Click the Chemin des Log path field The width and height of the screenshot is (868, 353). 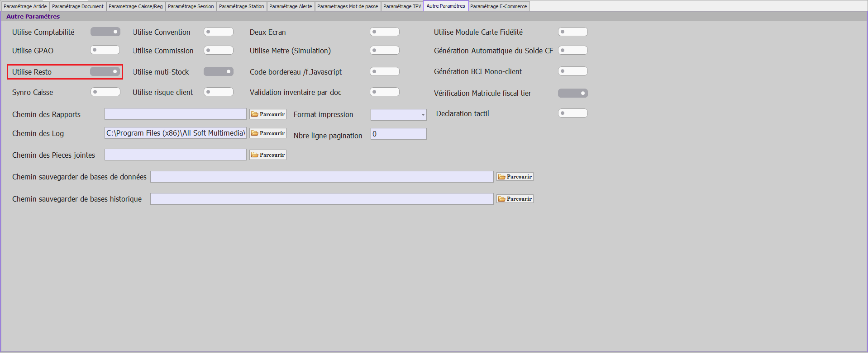tap(176, 133)
